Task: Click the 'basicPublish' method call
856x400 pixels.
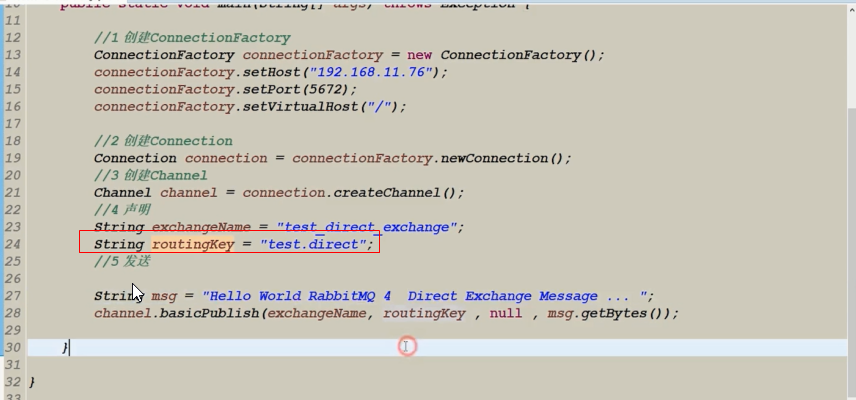Action: [x=210, y=314]
